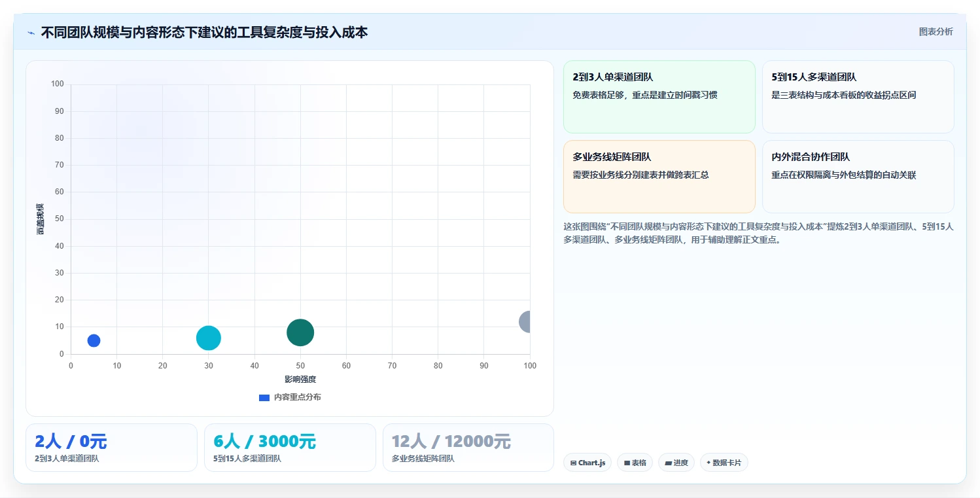Click the dark teal bubble at x=50

click(x=300, y=332)
